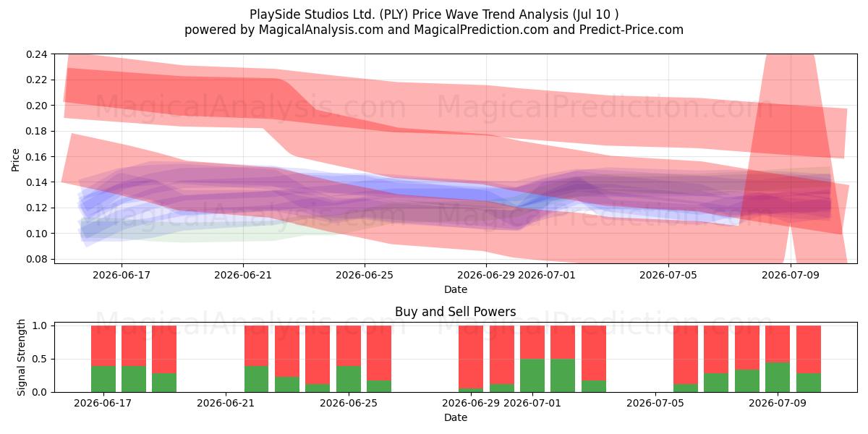Image resolution: width=868 pixels, height=434 pixels.
Task: Select the green buy segment of the 2026-06-17 bar
Action: coord(103,379)
